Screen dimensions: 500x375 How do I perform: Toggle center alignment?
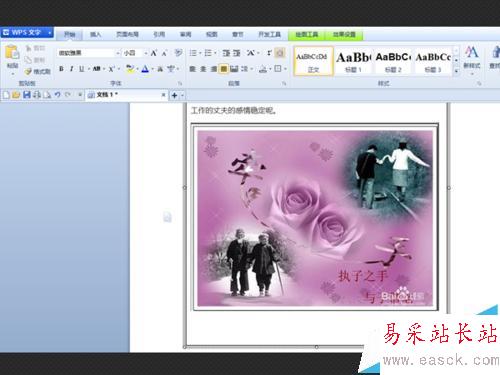pyautogui.click(x=203, y=69)
